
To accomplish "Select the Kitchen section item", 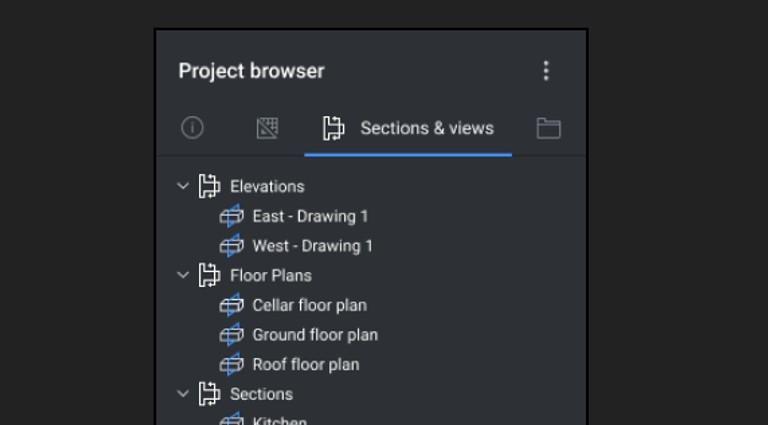I will point(279,420).
